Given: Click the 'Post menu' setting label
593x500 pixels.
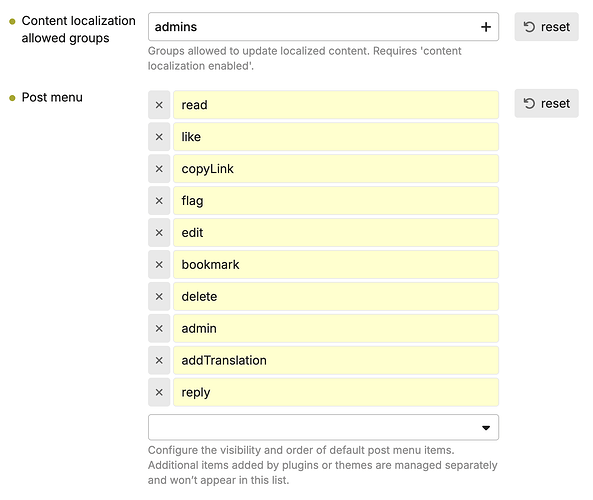Looking at the screenshot, I should click(52, 98).
